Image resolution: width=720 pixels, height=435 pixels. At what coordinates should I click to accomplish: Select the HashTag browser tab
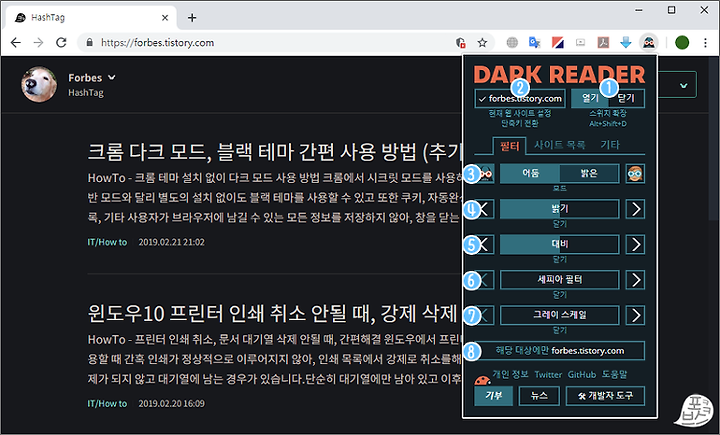[90, 18]
